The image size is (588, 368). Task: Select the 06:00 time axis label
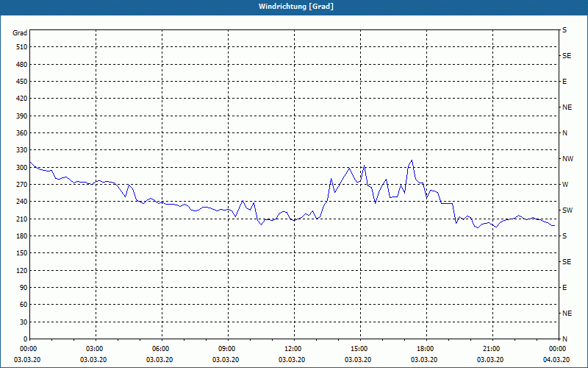[162, 349]
